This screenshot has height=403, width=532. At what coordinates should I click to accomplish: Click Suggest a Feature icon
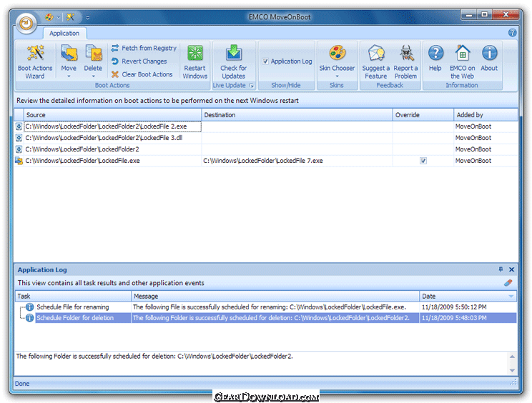376,54
